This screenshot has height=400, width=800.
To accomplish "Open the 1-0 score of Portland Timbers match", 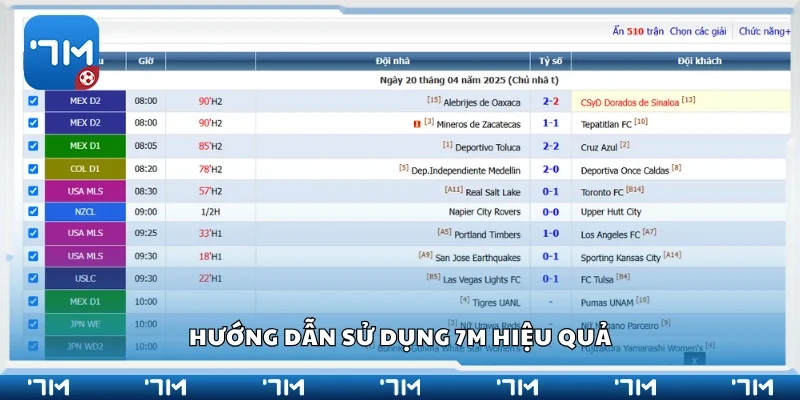I will tap(551, 234).
